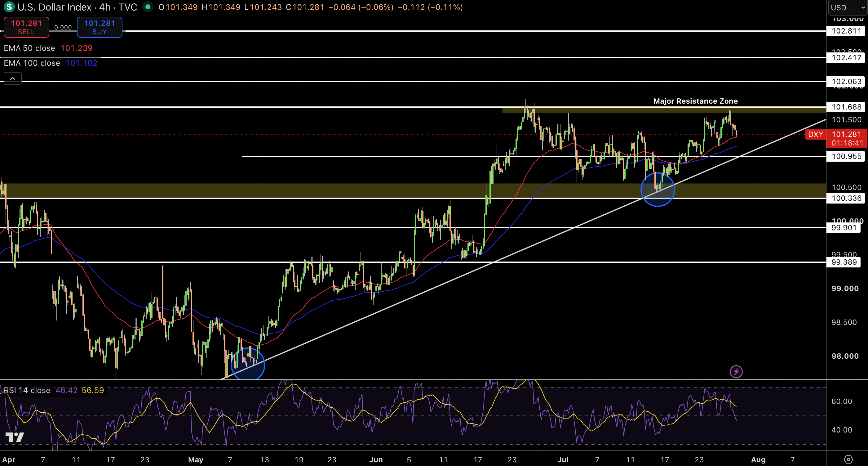Click the 100.336 price level label
Image resolution: width=868 pixels, height=466 pixels.
[x=846, y=198]
